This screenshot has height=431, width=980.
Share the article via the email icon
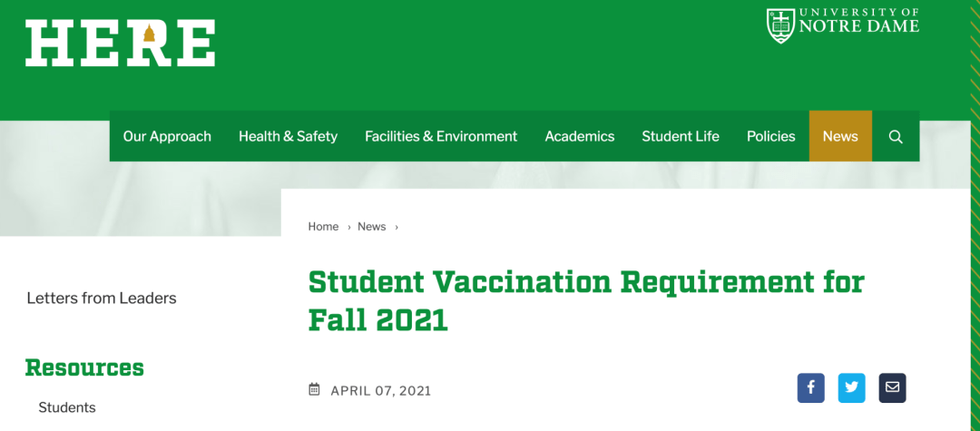892,388
